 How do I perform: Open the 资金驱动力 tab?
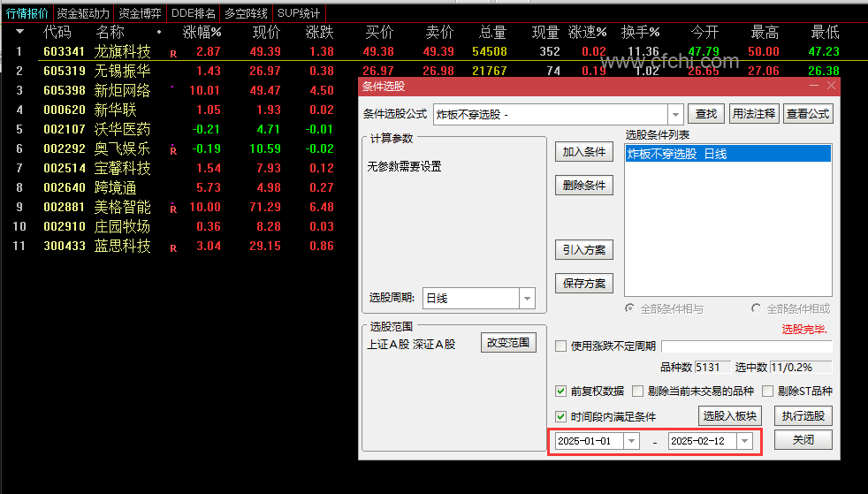(83, 12)
